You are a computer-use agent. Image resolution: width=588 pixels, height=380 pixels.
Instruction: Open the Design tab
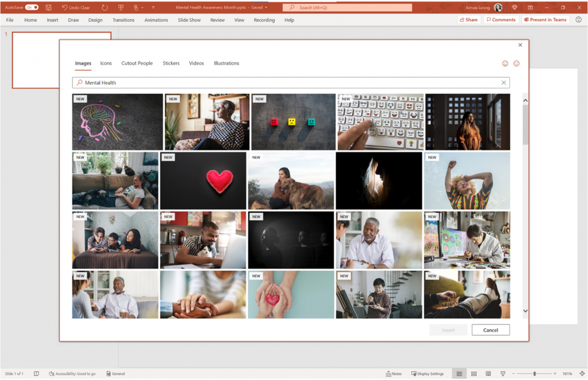95,20
